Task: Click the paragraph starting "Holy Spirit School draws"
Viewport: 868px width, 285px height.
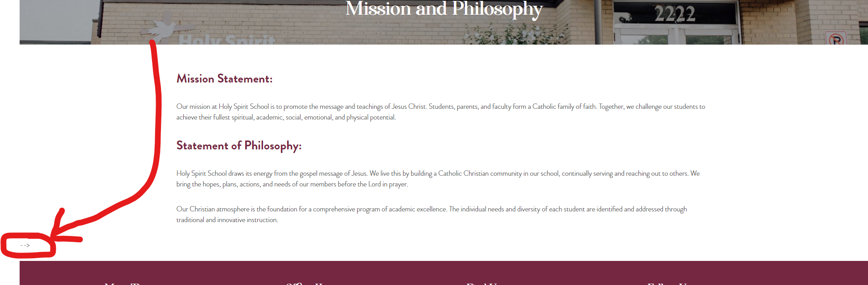Action: coord(438,179)
